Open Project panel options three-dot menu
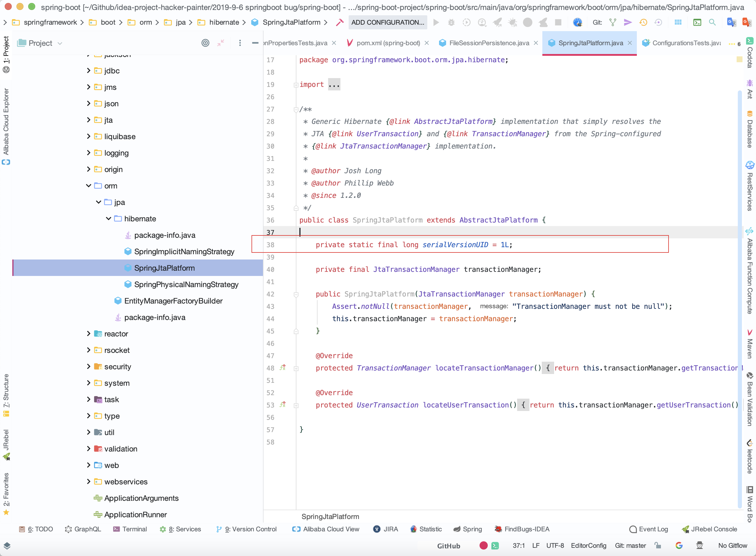 click(240, 43)
